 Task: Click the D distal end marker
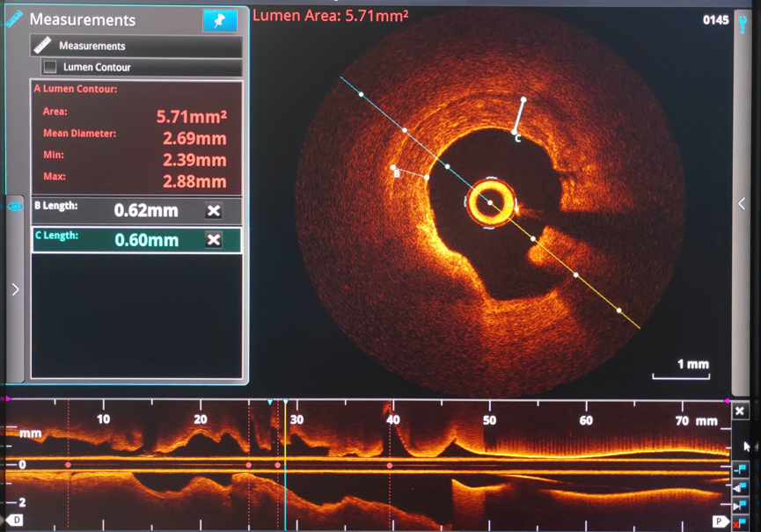tap(15, 521)
